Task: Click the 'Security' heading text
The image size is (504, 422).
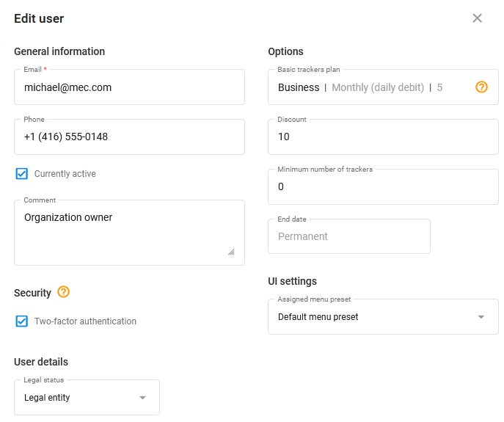Action: pos(32,293)
